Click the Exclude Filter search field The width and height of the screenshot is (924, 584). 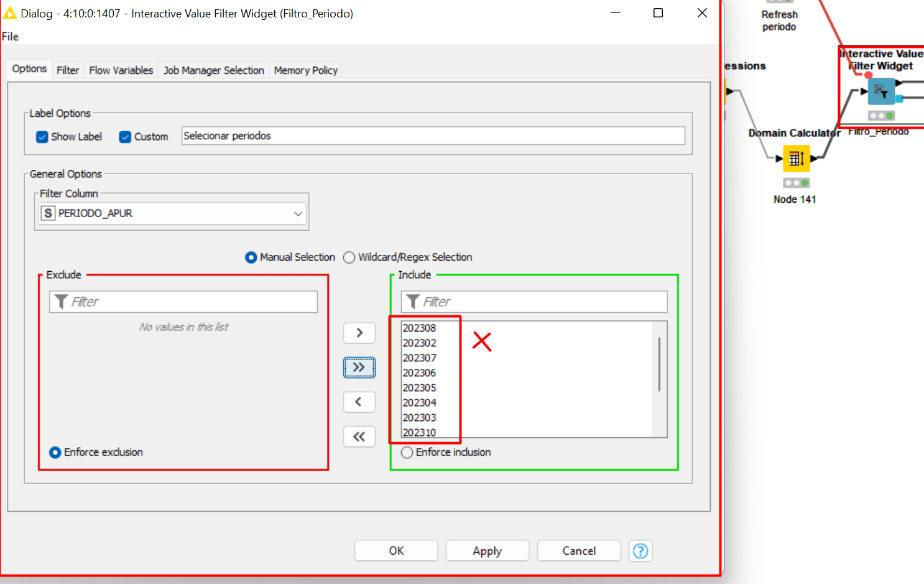pyautogui.click(x=183, y=302)
